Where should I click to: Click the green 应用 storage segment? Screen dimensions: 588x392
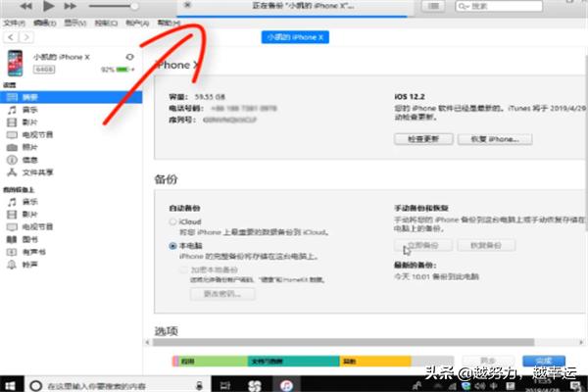pyautogui.click(x=213, y=362)
